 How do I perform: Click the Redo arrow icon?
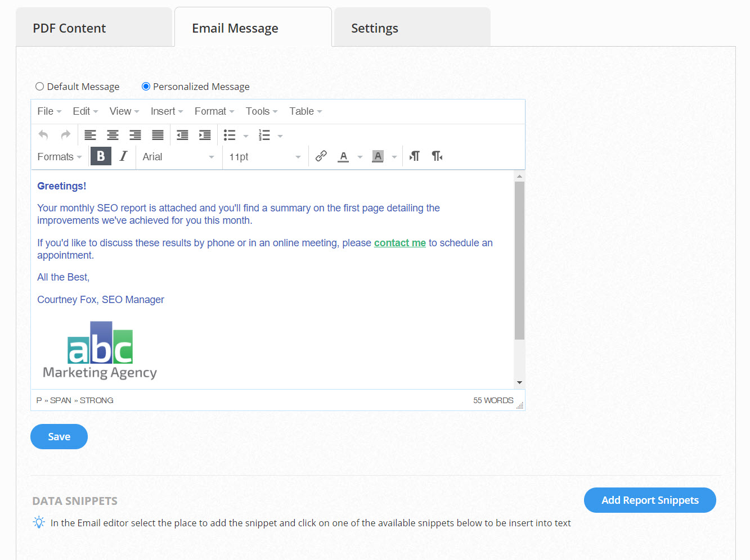coord(66,135)
